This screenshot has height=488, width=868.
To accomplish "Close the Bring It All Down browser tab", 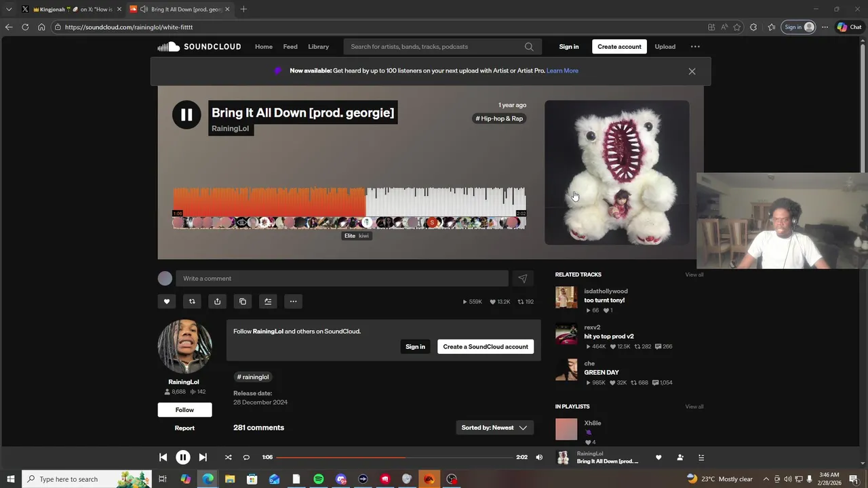I will [227, 9].
